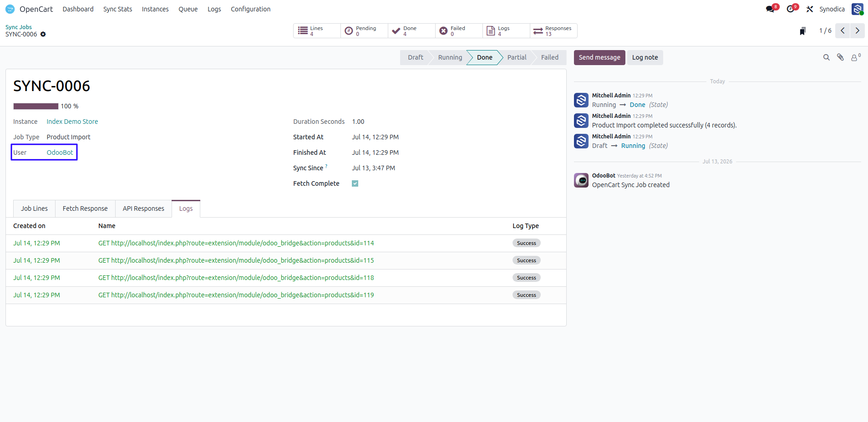Click the SYNC-0006 title heading
This screenshot has width=868, height=422.
coord(52,86)
